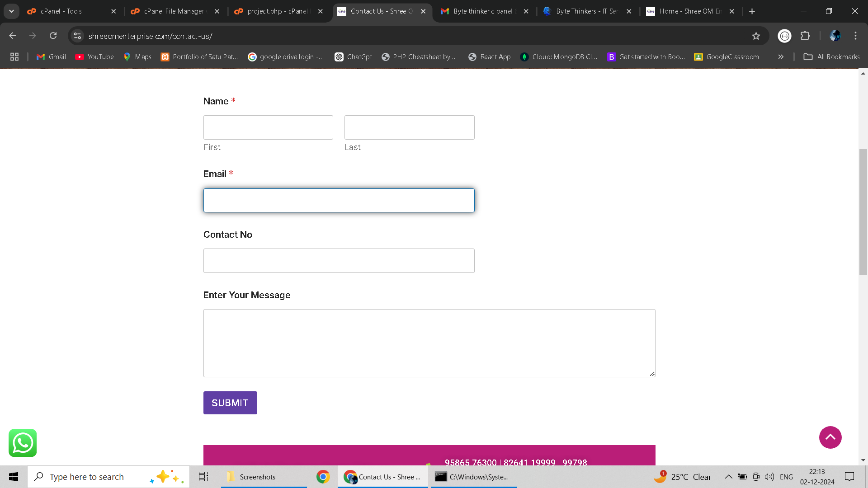Expand the tab search dropdown
Image resolution: width=868 pixels, height=488 pixels.
[x=11, y=11]
